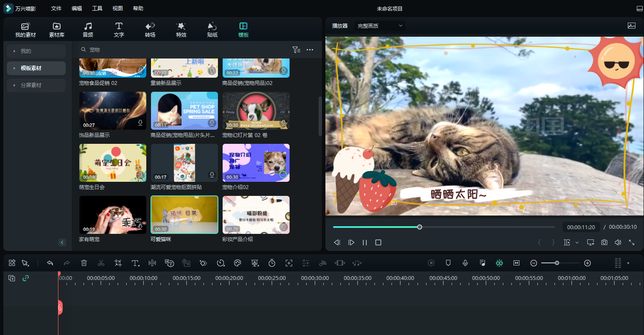Open the voiceover microphone recorder

pyautogui.click(x=465, y=263)
